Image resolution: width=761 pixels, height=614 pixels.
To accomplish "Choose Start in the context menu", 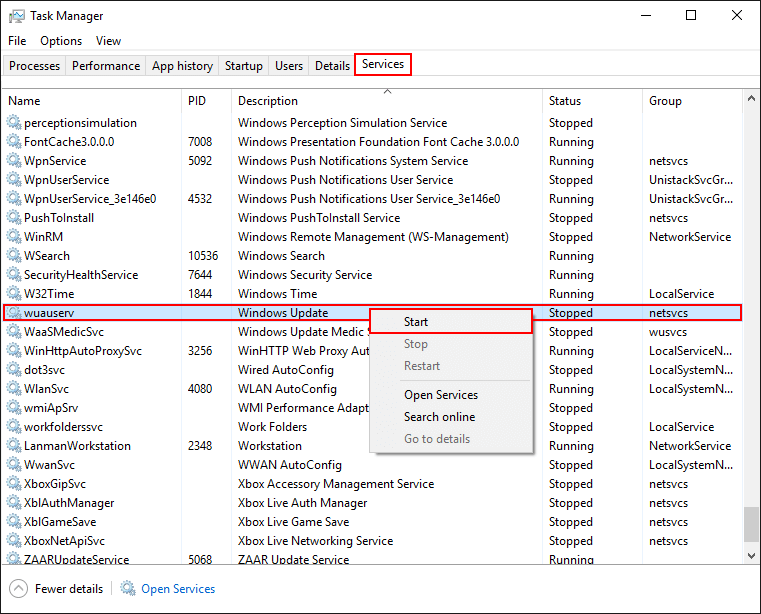I will pyautogui.click(x=451, y=321).
